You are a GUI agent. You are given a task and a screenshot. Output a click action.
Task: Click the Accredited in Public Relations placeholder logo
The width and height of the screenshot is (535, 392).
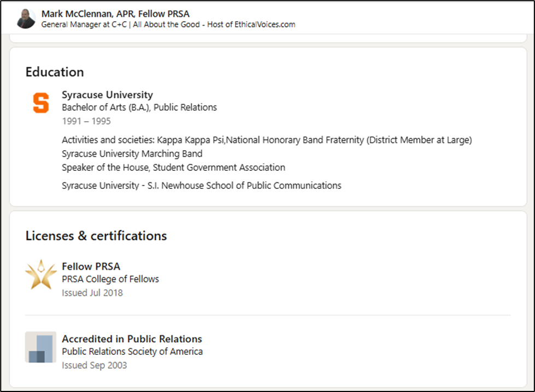41,347
